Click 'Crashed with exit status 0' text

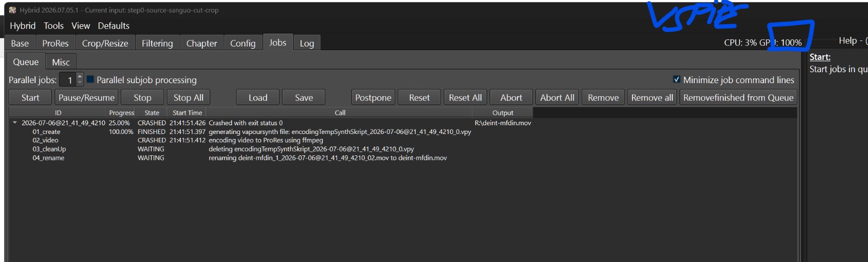[x=246, y=123]
